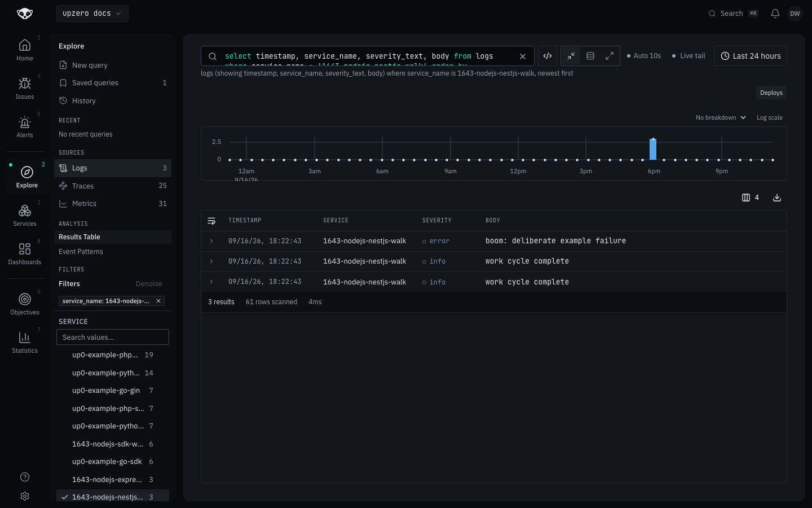Viewport: 812px width, 508px height.
Task: Select the Traces source
Action: point(113,186)
